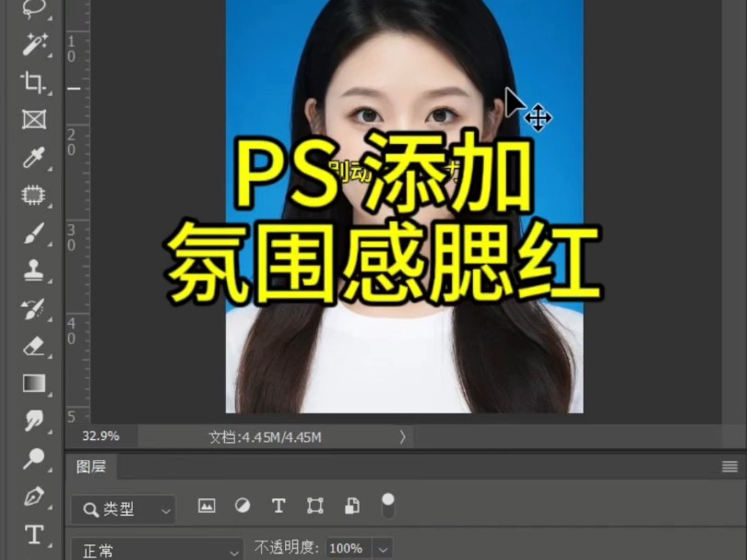Toggle the layer filtering switch
This screenshot has height=560, width=747.
[x=386, y=504]
